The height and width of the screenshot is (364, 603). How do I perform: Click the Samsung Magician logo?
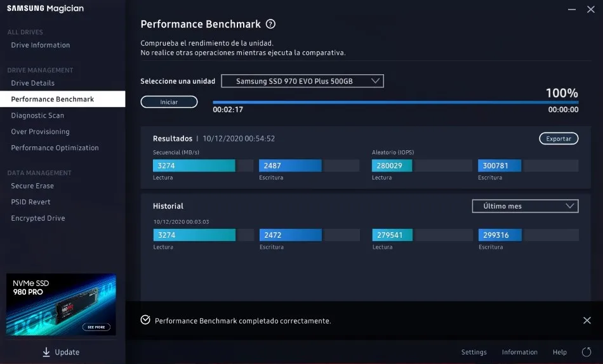(45, 8)
